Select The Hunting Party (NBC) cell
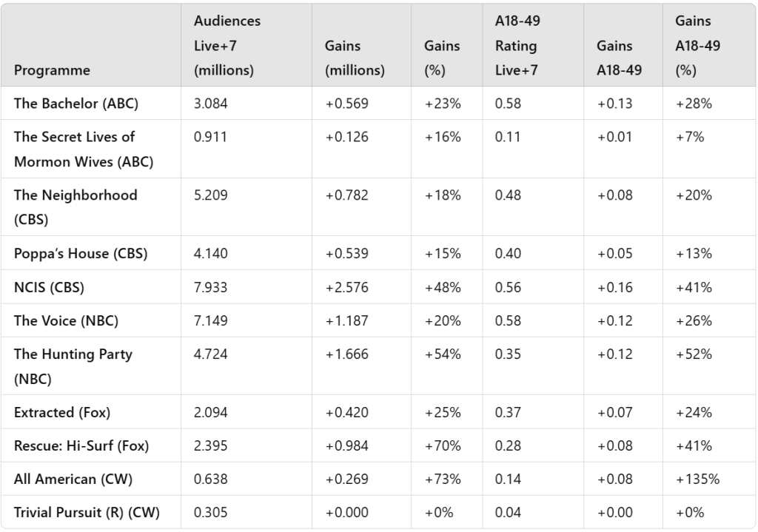The width and height of the screenshot is (758, 532). click(x=73, y=366)
